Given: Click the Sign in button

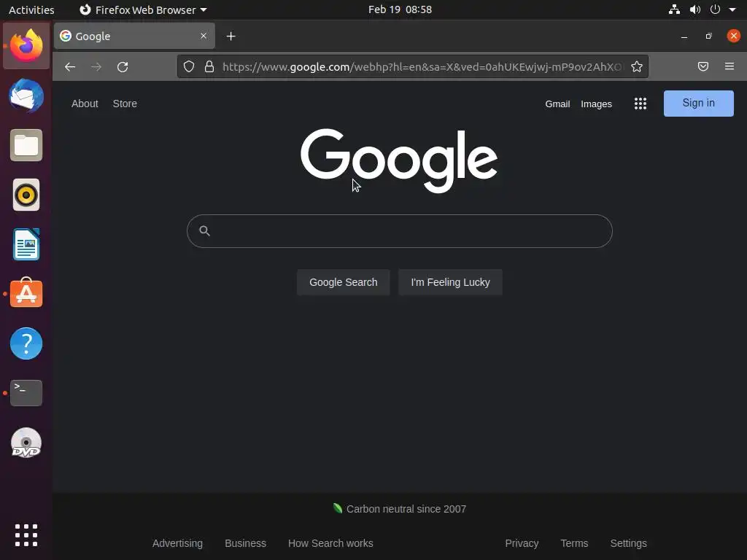Looking at the screenshot, I should (x=698, y=104).
